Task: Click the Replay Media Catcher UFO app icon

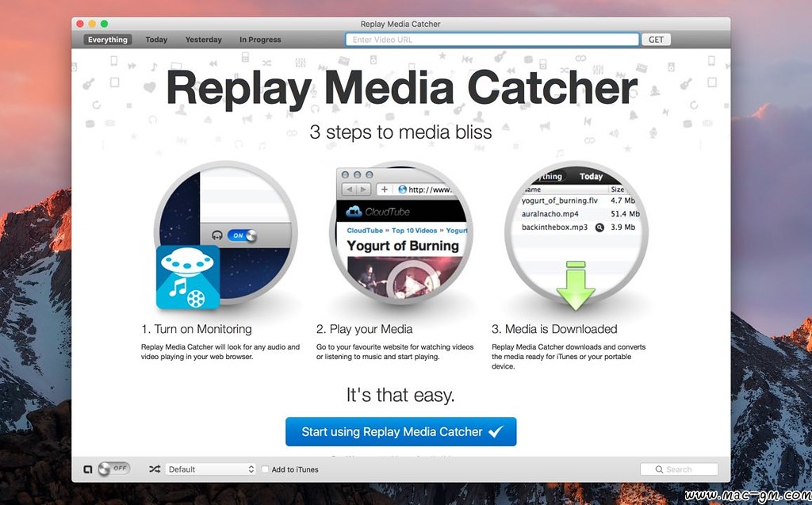Action: (188, 277)
